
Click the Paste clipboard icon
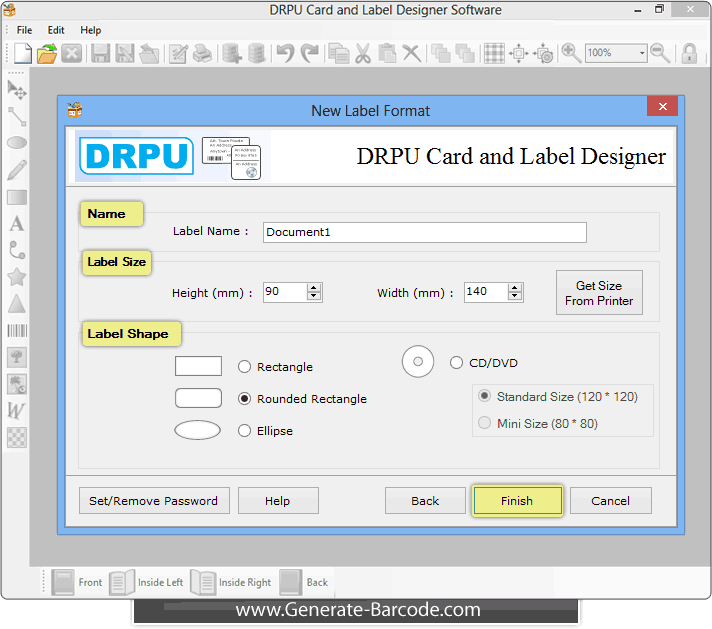(x=387, y=53)
